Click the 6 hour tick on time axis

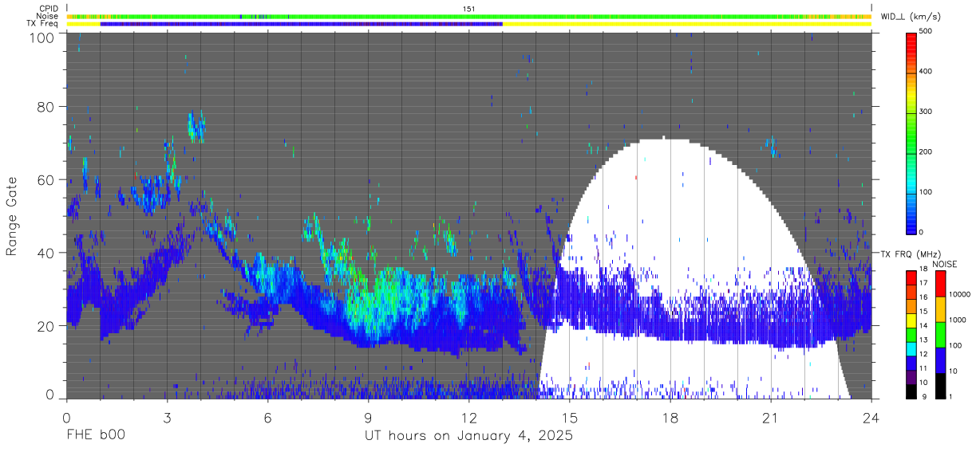267,417
